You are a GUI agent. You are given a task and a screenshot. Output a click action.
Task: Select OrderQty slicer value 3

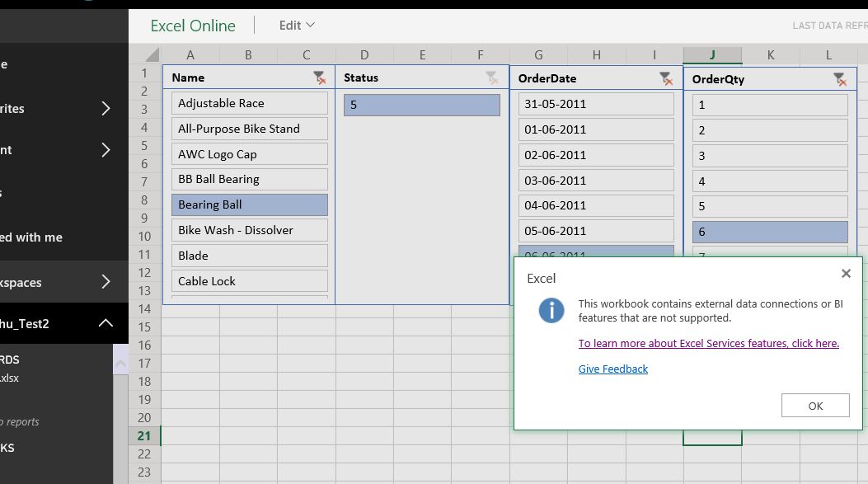point(770,156)
